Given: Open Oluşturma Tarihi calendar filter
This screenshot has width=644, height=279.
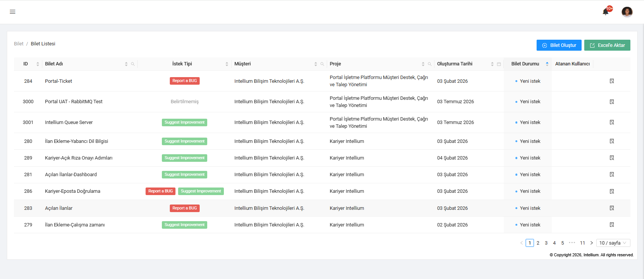Looking at the screenshot, I should (499, 64).
